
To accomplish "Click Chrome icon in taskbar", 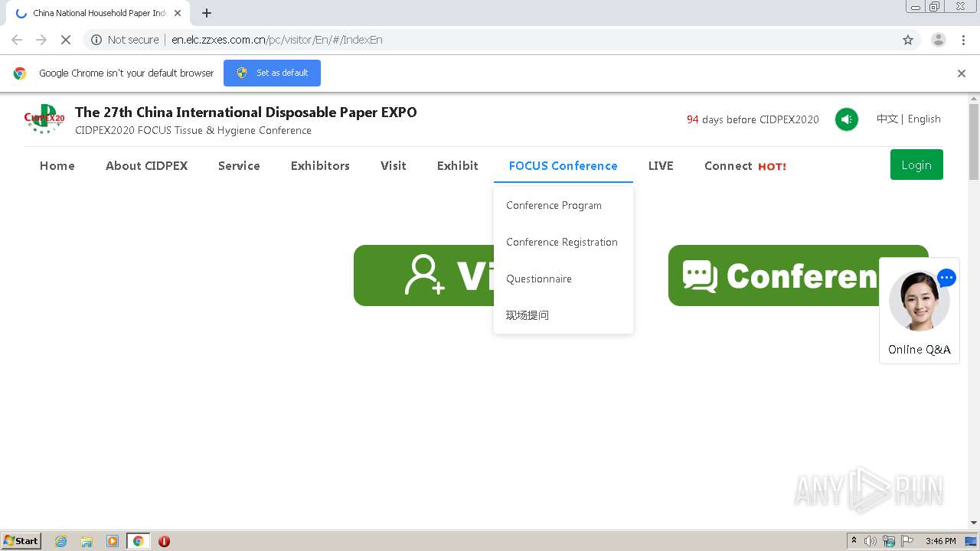I will click(139, 541).
